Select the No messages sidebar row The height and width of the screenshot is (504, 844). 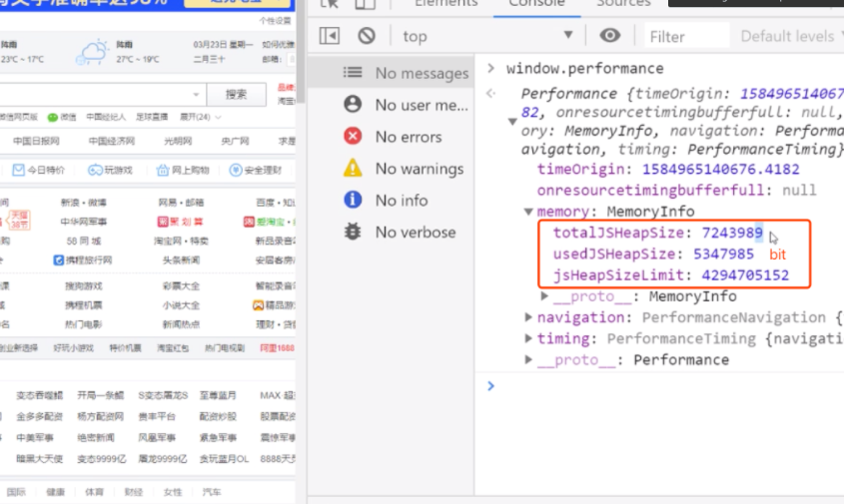click(x=392, y=72)
